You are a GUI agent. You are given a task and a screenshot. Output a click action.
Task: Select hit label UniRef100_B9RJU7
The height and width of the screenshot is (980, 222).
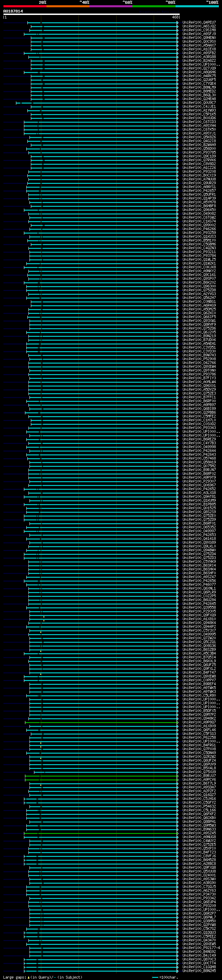(199, 776)
